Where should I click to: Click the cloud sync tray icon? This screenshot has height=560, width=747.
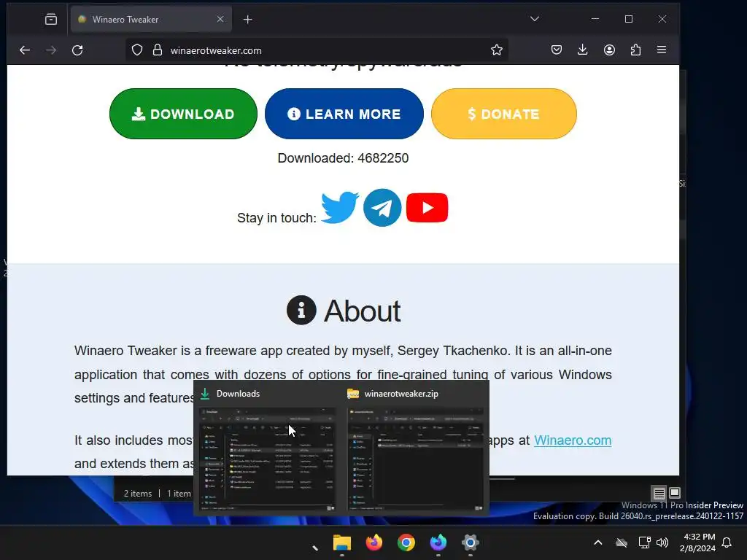pyautogui.click(x=622, y=542)
